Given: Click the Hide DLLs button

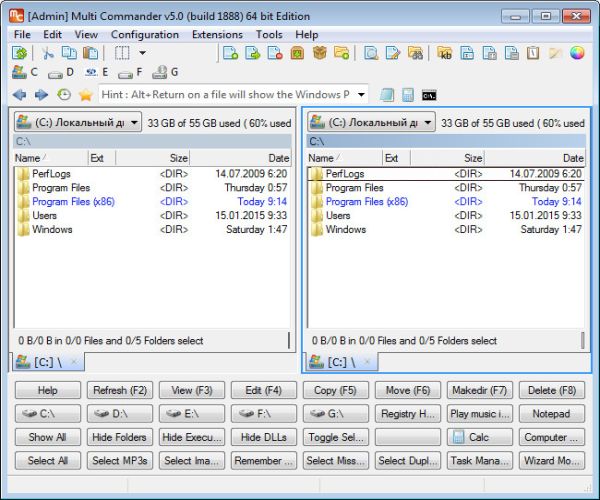Looking at the screenshot, I should [x=264, y=437].
